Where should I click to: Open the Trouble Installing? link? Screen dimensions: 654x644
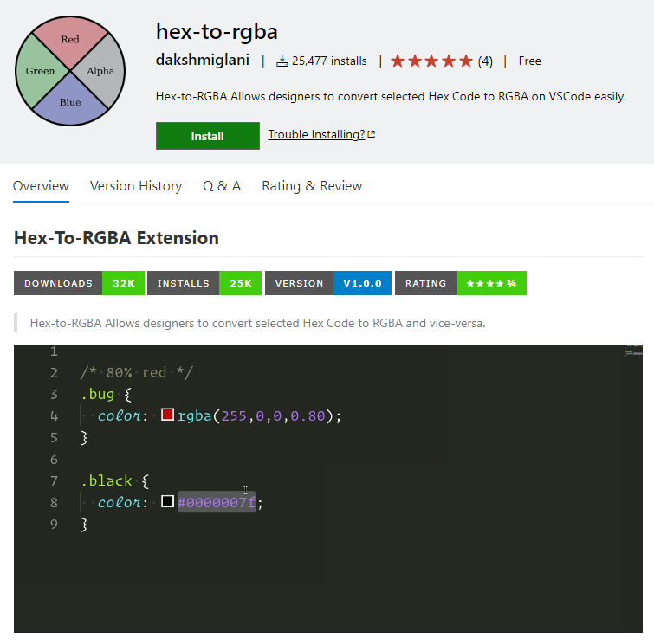pyautogui.click(x=316, y=134)
